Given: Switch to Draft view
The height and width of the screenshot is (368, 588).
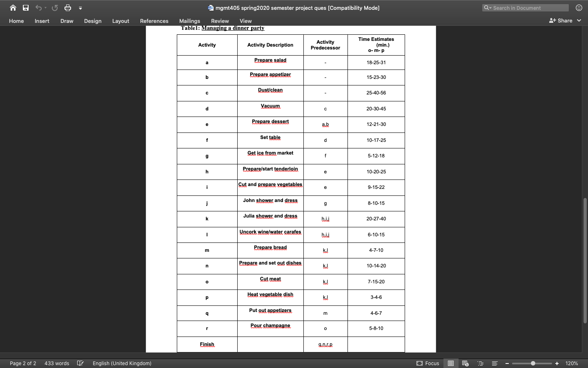Looking at the screenshot, I should click(x=494, y=363).
